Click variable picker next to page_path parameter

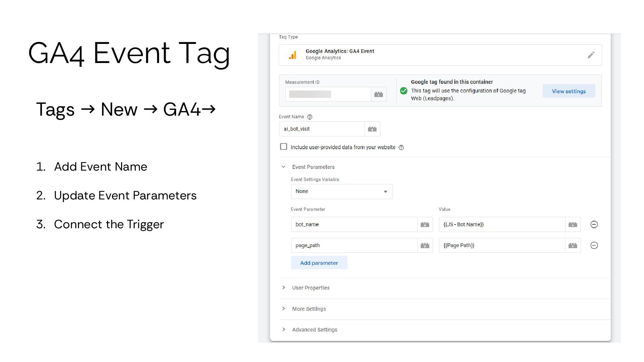pyautogui.click(x=425, y=246)
